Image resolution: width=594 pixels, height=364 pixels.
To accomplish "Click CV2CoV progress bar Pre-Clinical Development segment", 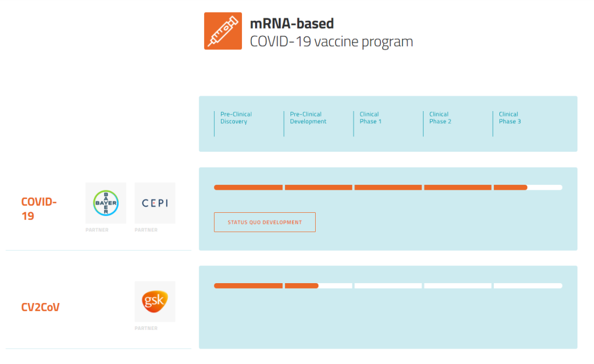I will [x=318, y=286].
